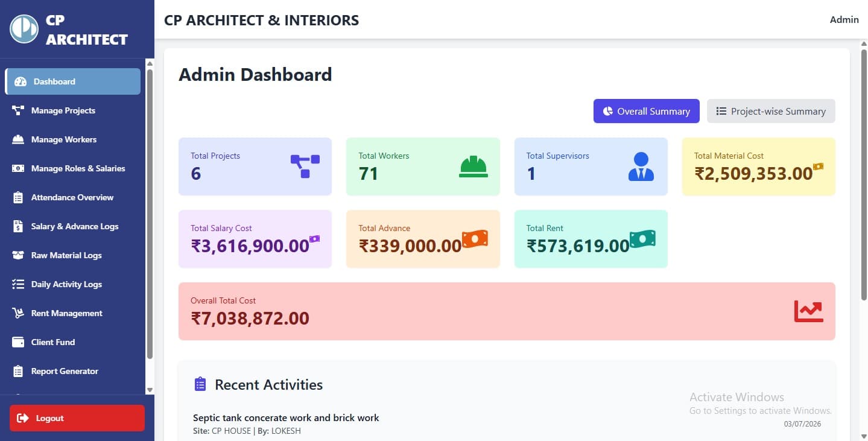The image size is (868, 441).
Task: Click the Total Workers value 71
Action: [x=369, y=174]
